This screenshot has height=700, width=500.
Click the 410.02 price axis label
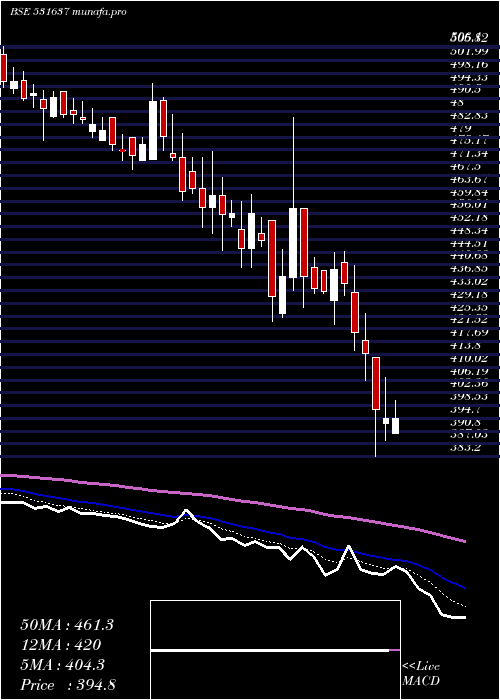(469, 358)
